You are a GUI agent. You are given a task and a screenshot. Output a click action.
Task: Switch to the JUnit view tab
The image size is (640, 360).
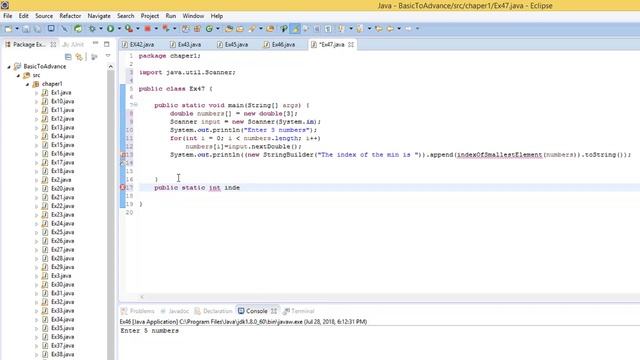pos(73,44)
